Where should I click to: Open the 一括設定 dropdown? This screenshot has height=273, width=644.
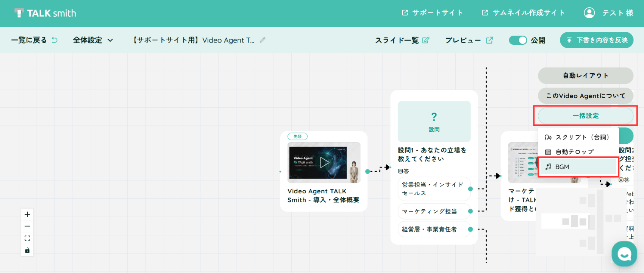586,116
